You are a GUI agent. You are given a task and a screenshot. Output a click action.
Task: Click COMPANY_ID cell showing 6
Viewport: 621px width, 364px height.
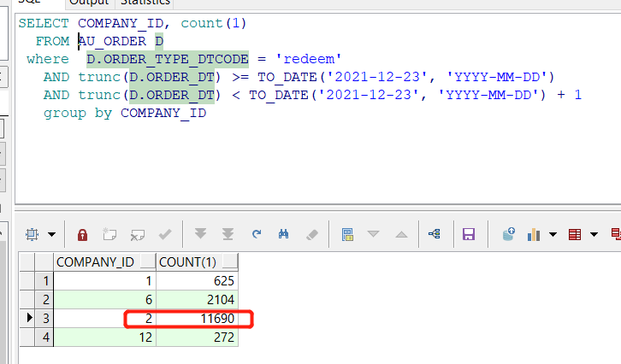coord(104,300)
